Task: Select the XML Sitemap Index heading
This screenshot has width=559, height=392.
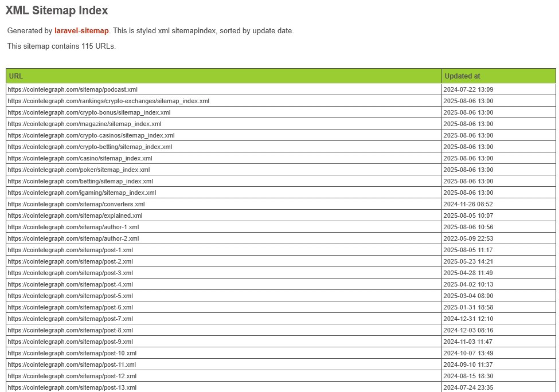Action: [57, 10]
